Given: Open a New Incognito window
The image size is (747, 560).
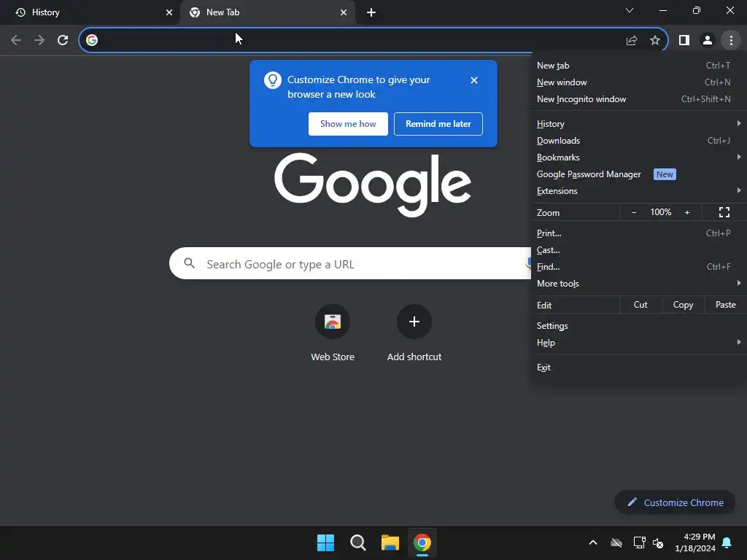Looking at the screenshot, I should (x=638, y=99).
